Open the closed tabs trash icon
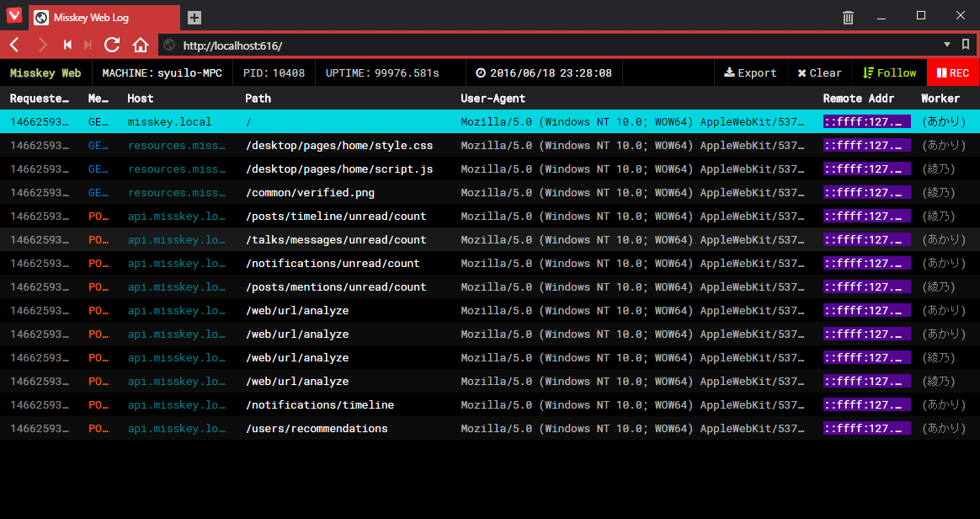This screenshot has width=980, height=519. click(848, 17)
